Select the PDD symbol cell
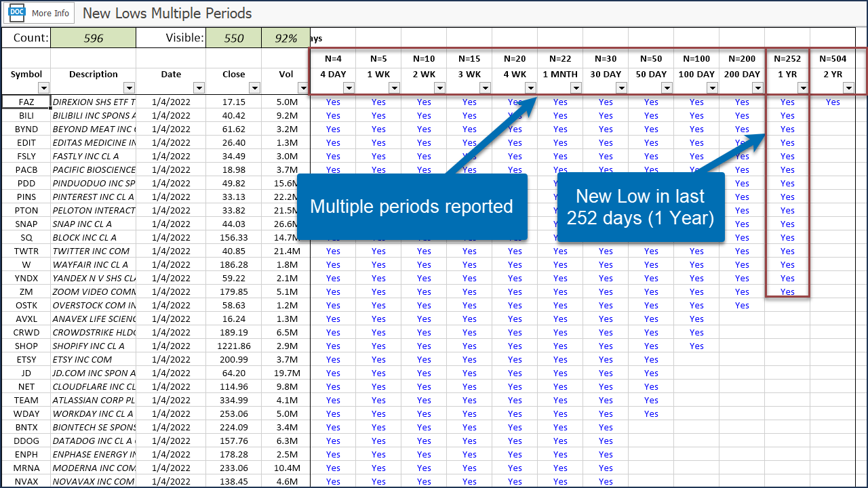 click(x=26, y=183)
